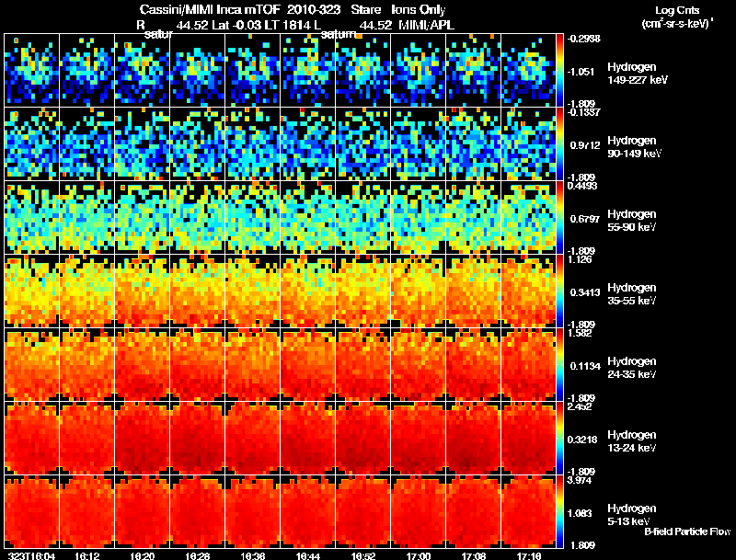Click the 'Ions Only' text in the title
This screenshot has height=560, width=736.
click(x=419, y=9)
